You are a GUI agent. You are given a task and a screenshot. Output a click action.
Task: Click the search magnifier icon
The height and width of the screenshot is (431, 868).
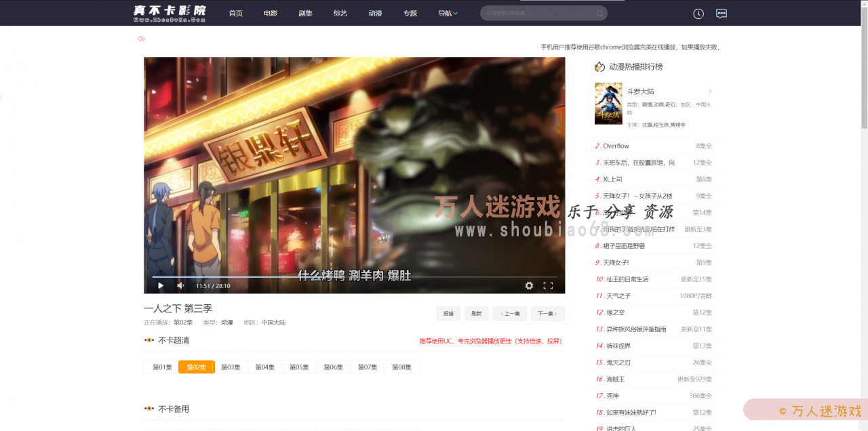pos(599,14)
